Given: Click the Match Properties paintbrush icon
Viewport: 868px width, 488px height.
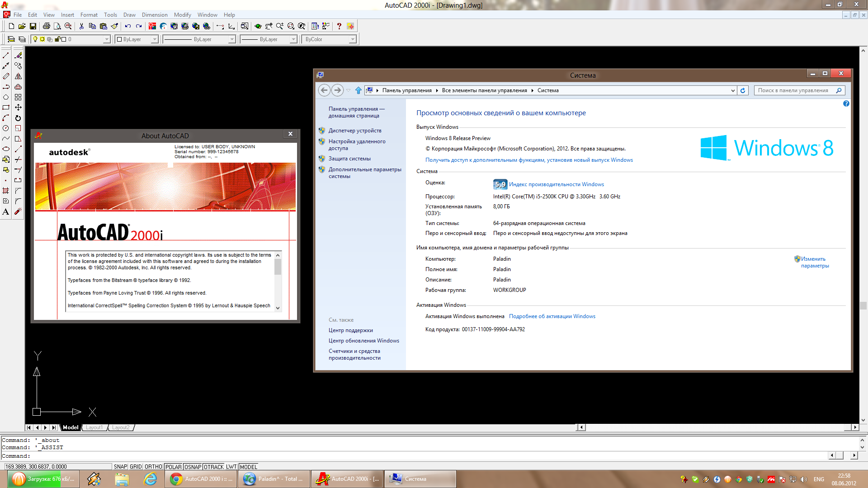Looking at the screenshot, I should point(115,26).
